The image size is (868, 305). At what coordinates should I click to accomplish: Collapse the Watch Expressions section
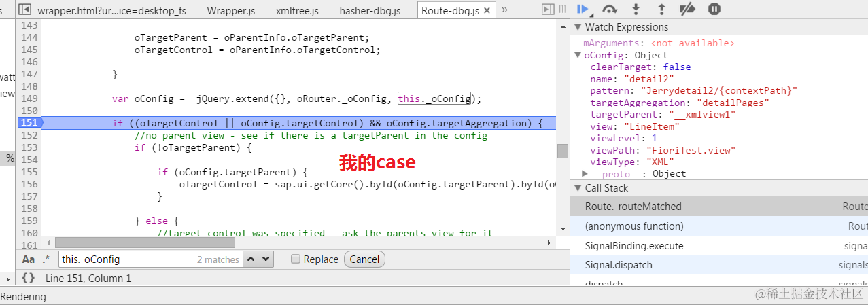point(578,27)
